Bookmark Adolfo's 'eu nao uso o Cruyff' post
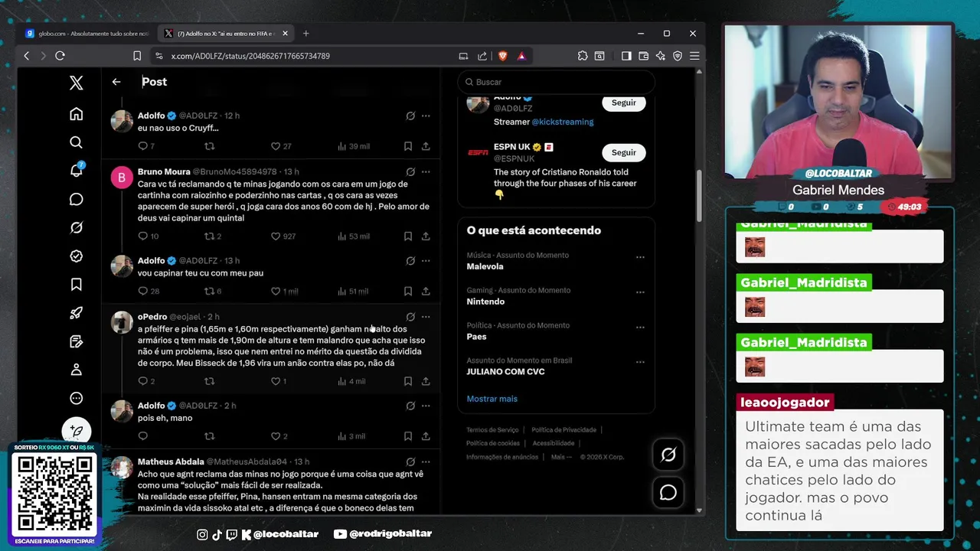Viewport: 980px width, 551px height. (x=408, y=146)
